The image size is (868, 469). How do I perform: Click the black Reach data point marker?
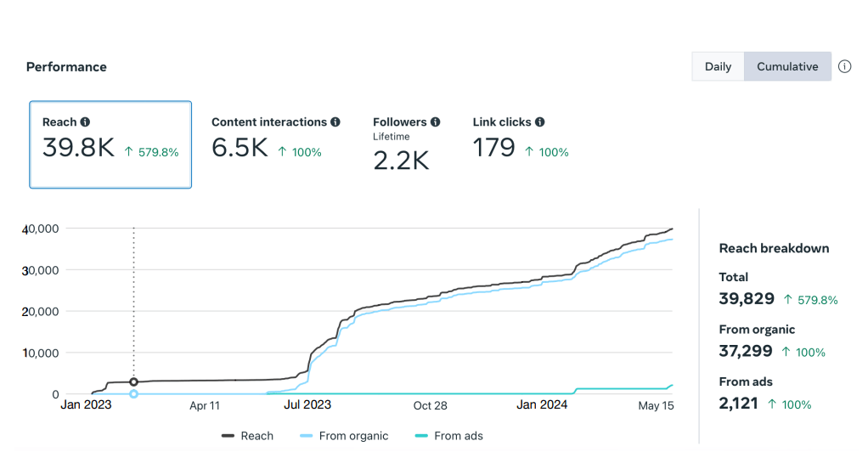click(x=133, y=382)
